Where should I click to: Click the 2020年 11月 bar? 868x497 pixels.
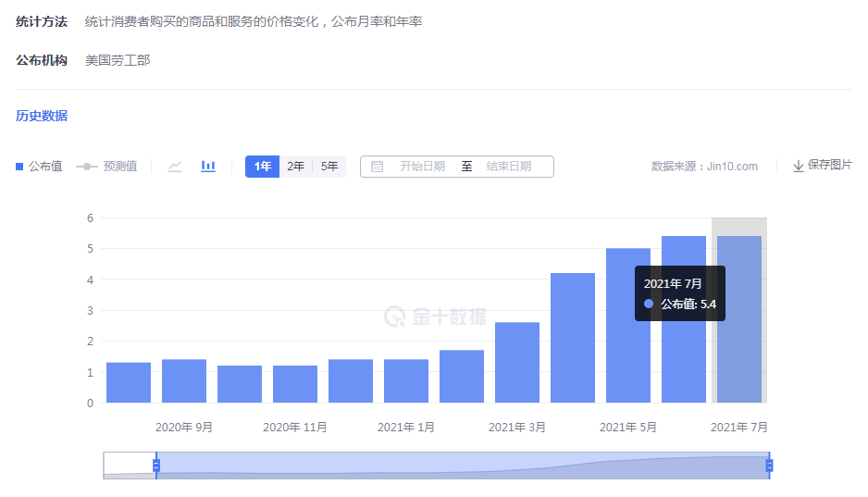click(295, 384)
